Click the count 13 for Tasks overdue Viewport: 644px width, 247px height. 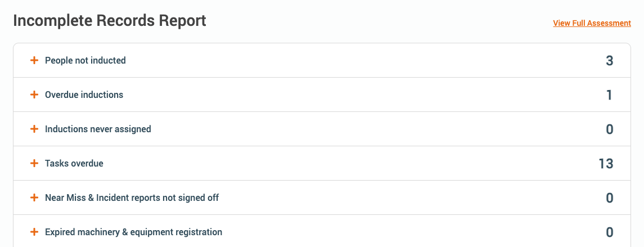[x=605, y=164]
